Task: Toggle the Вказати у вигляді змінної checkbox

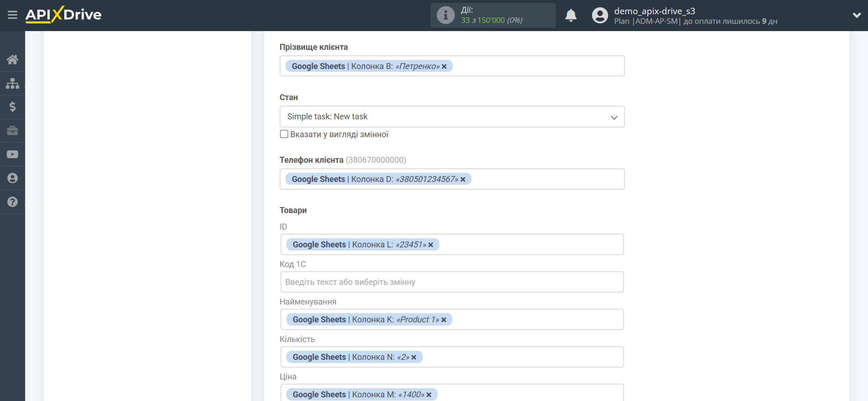Action: pos(284,134)
